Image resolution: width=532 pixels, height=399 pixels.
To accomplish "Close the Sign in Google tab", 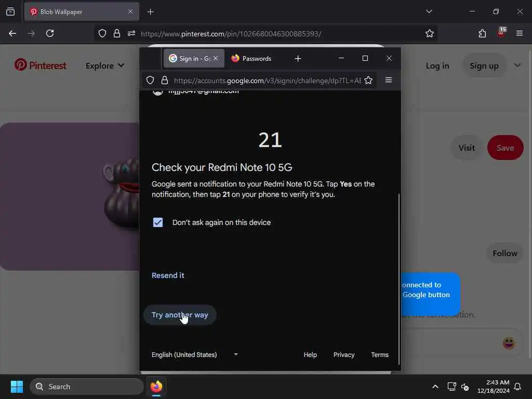I will 216,58.
